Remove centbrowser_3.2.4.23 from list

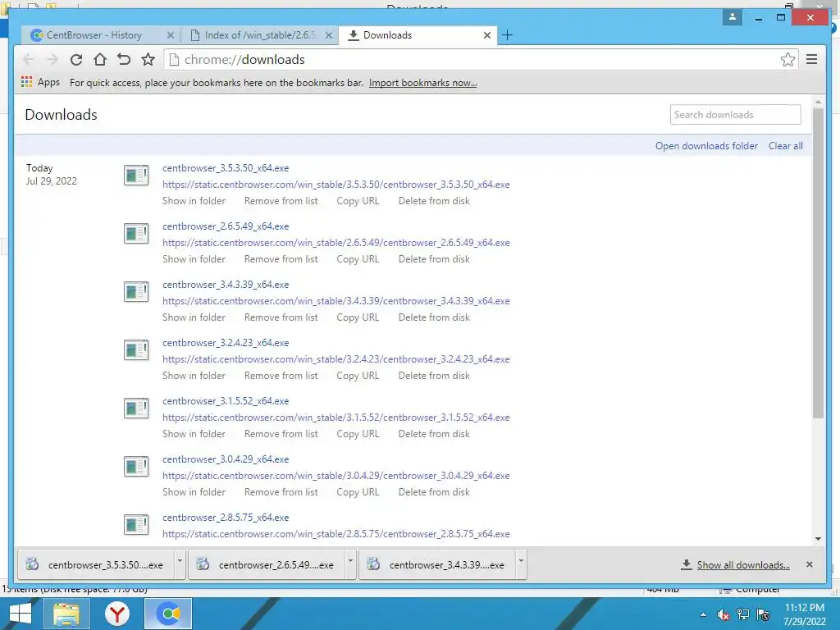pos(281,376)
